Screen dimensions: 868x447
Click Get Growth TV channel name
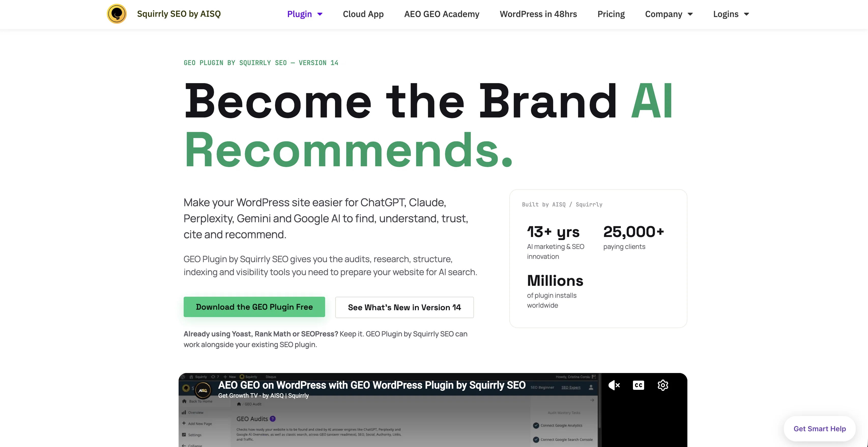(264, 395)
